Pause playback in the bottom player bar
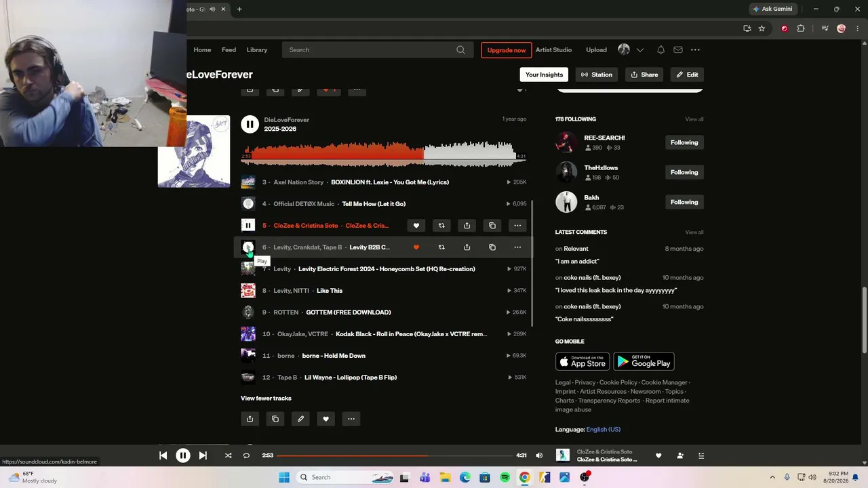This screenshot has width=868, height=488. click(183, 455)
